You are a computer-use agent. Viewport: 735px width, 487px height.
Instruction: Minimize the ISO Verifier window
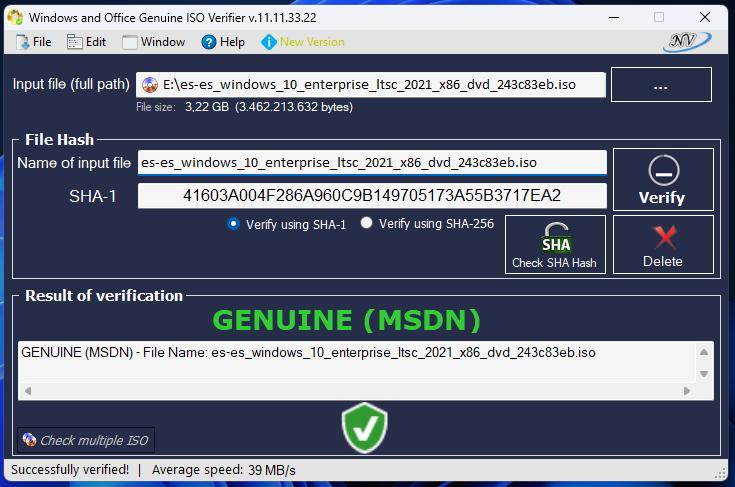coord(614,18)
